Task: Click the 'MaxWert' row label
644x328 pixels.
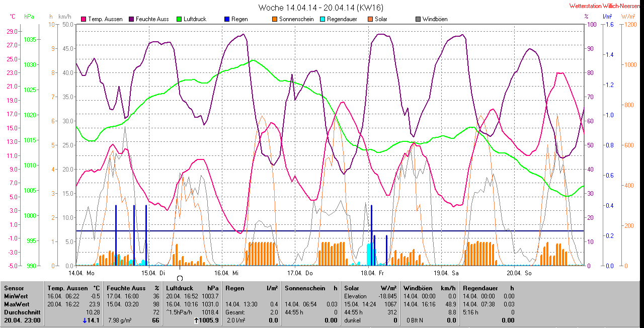Action: click(x=17, y=304)
